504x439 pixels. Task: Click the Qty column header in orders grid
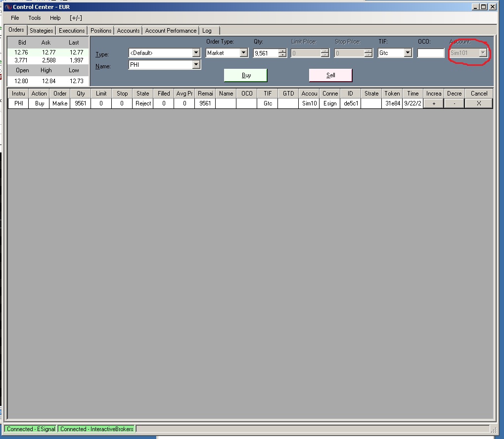point(80,94)
